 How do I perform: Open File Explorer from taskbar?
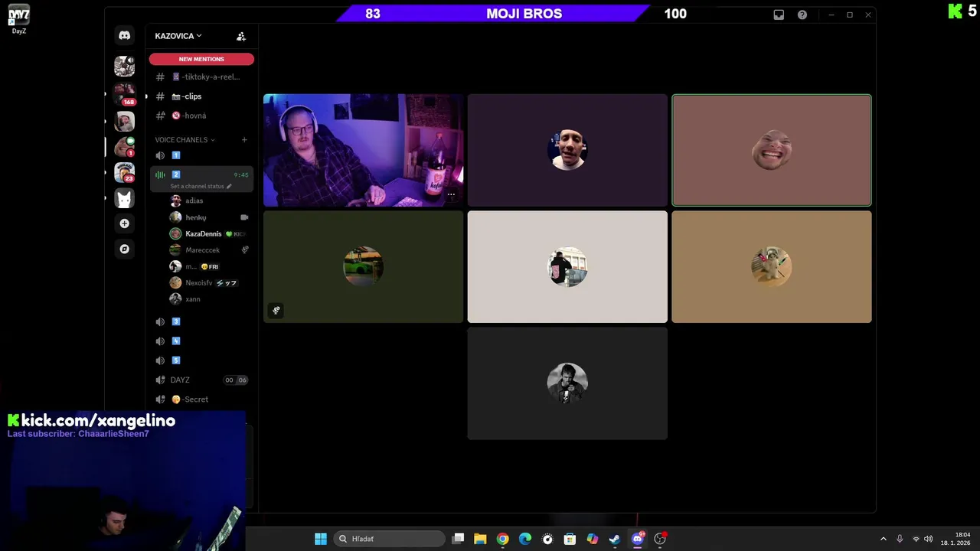(x=480, y=539)
